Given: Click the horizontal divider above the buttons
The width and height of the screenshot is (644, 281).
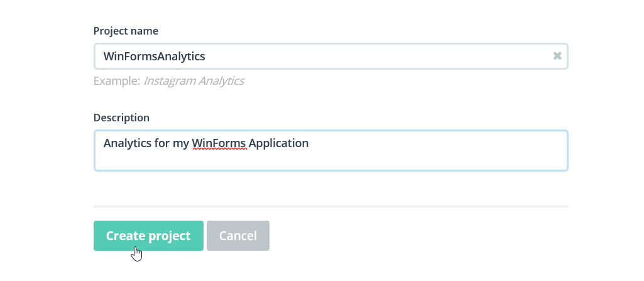Looking at the screenshot, I should (330, 206).
